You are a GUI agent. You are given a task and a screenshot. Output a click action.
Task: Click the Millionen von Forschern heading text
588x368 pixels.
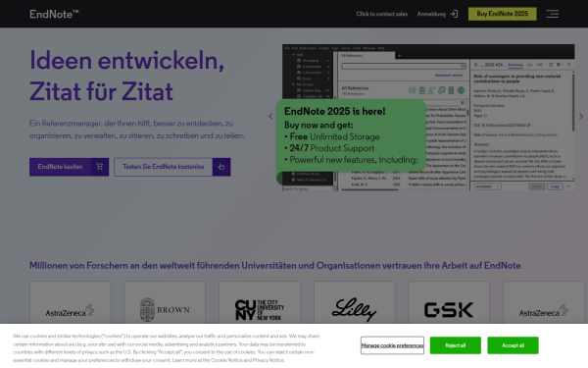[x=274, y=266]
